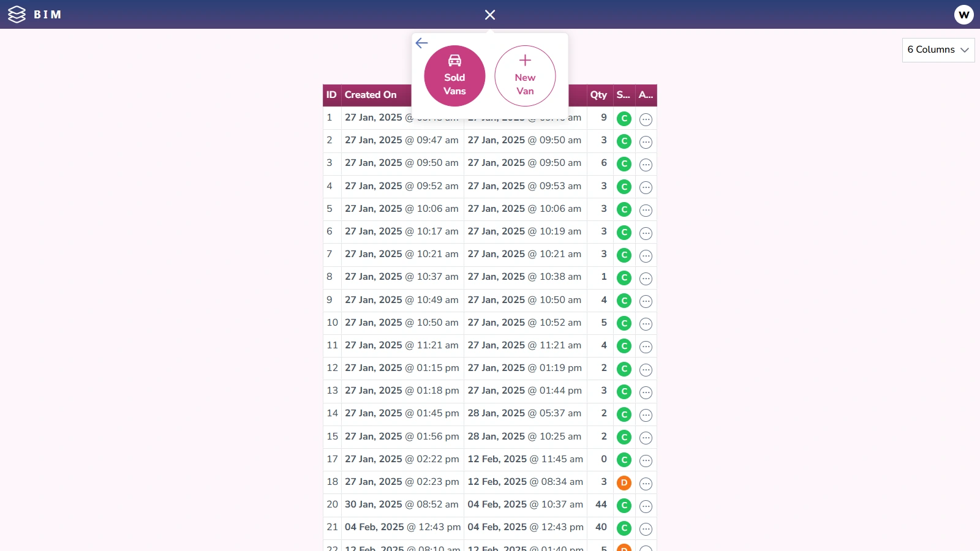
Task: Click the user avatar W icon
Action: [x=963, y=15]
